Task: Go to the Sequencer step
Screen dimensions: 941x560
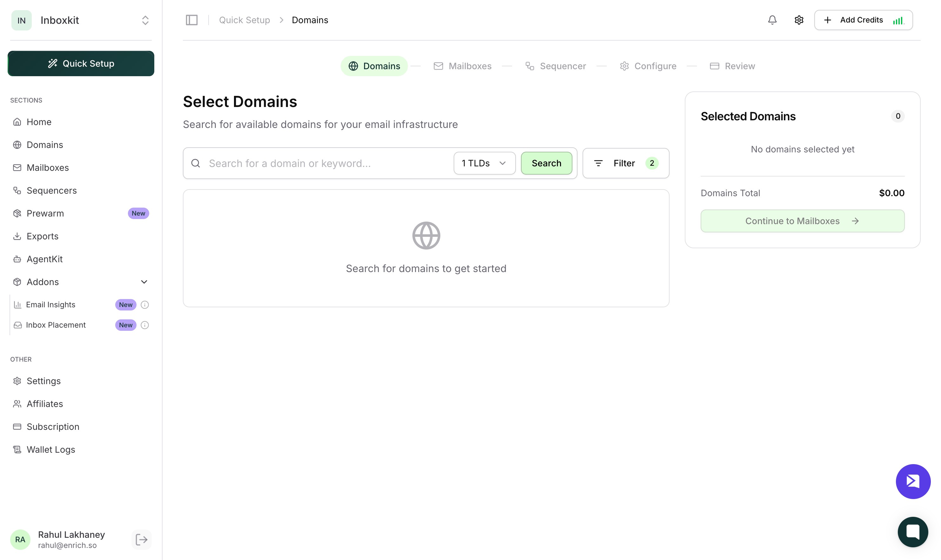Action: (555, 66)
